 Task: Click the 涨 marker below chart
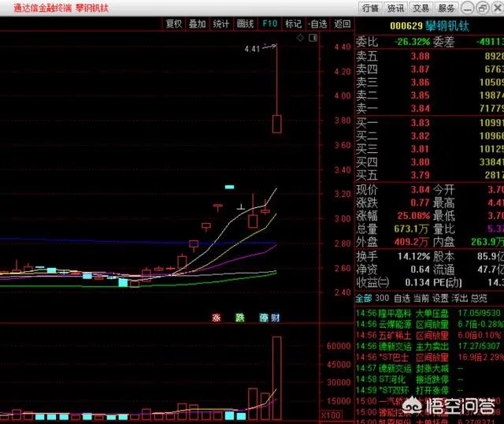tap(217, 318)
